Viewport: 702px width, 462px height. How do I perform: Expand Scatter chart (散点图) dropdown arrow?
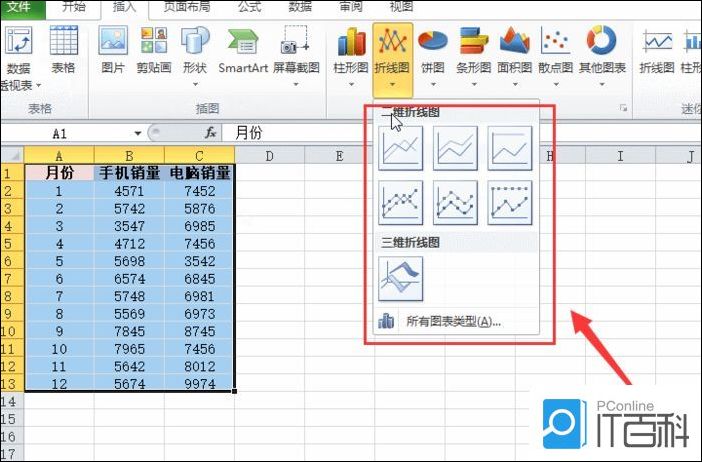pyautogui.click(x=556, y=84)
